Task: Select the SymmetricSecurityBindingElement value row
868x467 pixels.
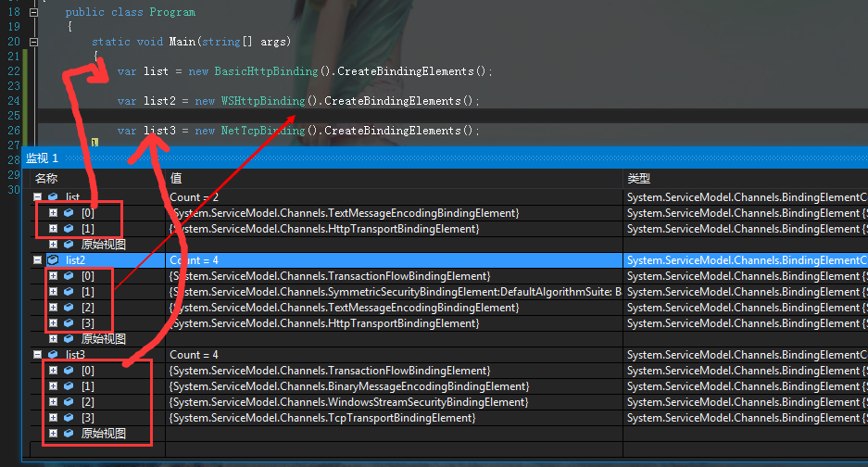Action: (394, 291)
